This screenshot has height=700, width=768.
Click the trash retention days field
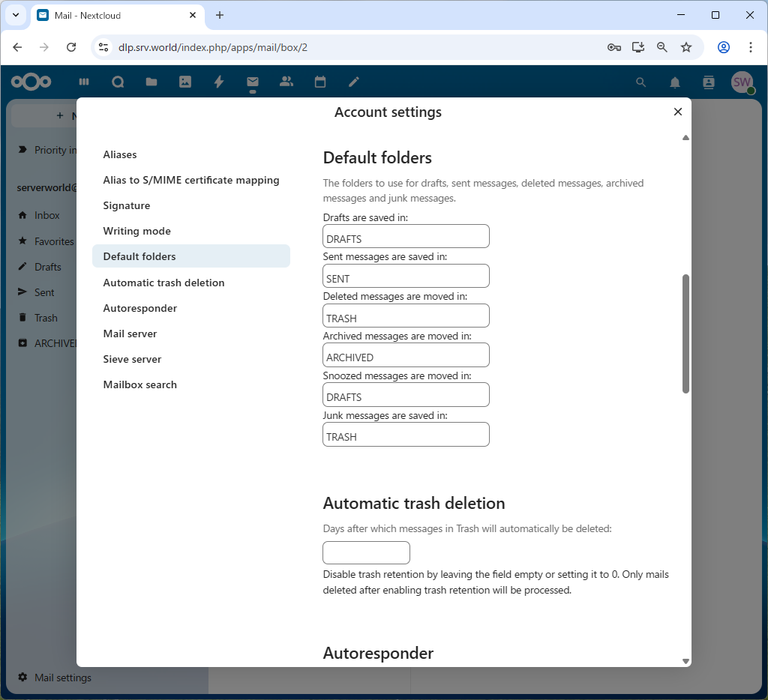(x=366, y=552)
